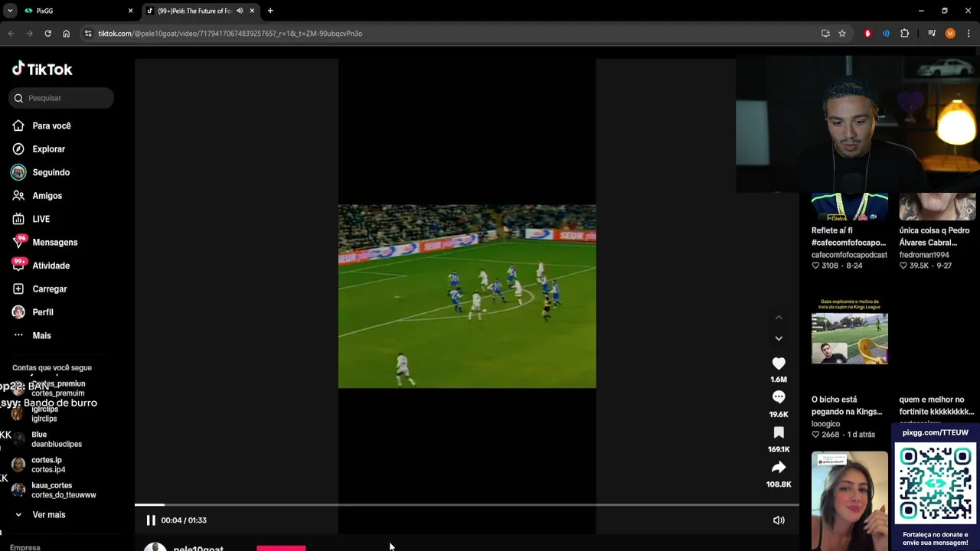Open the woman talking recommended video thumbnail
This screenshot has width=980, height=551.
[850, 501]
